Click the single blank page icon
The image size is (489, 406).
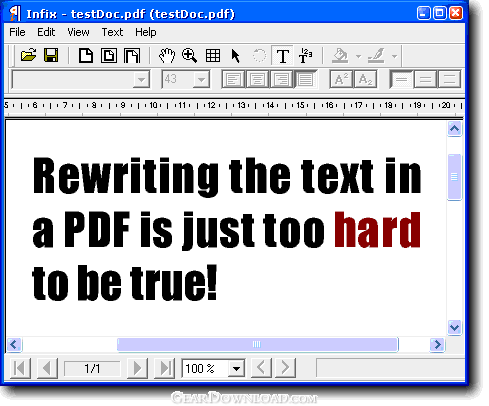[x=86, y=55]
